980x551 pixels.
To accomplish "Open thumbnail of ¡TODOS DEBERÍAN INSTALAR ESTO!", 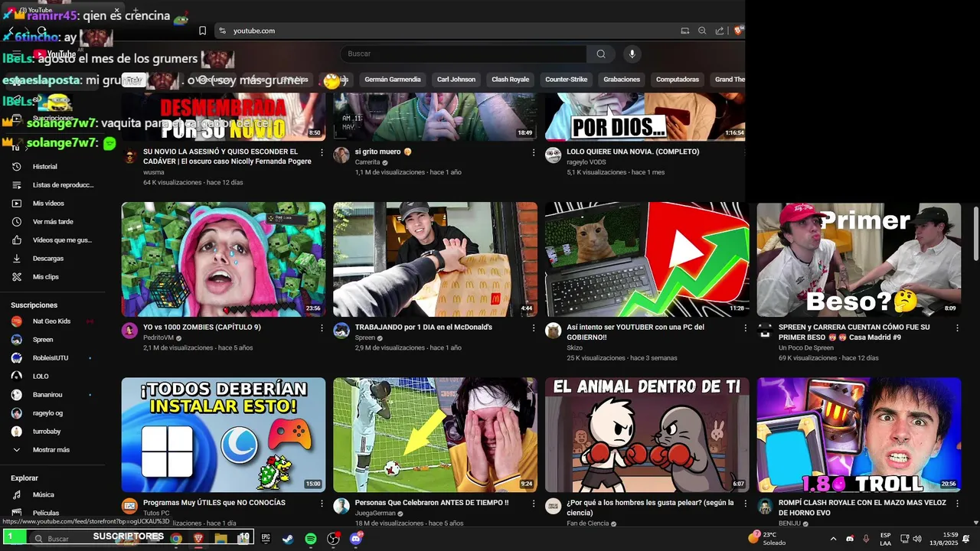I will [224, 435].
